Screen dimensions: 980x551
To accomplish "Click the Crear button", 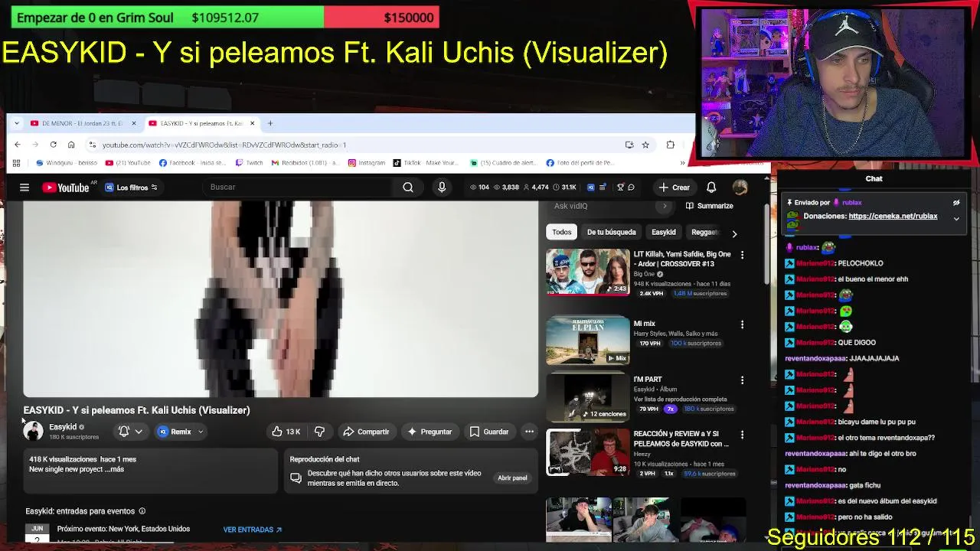I will coord(674,187).
